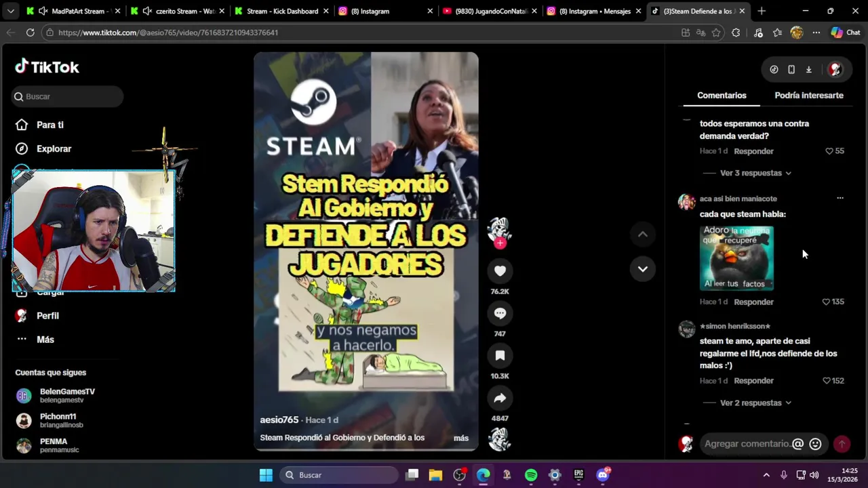Screen dimensions: 868x488
Task: Click the download desktop app icon
Action: 808,69
